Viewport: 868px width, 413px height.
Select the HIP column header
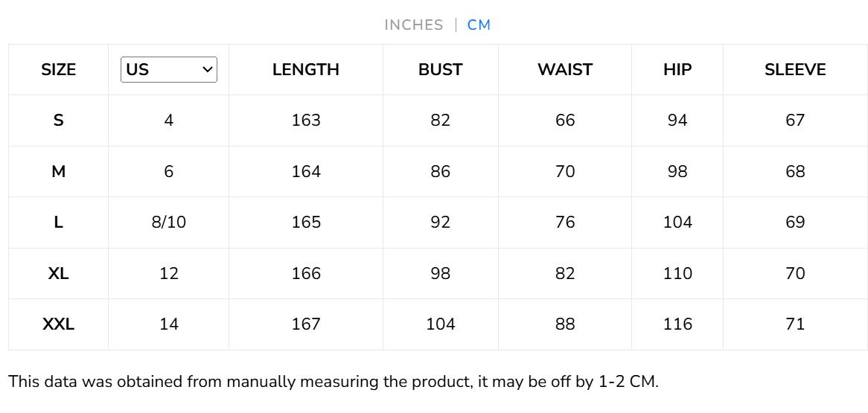(677, 70)
